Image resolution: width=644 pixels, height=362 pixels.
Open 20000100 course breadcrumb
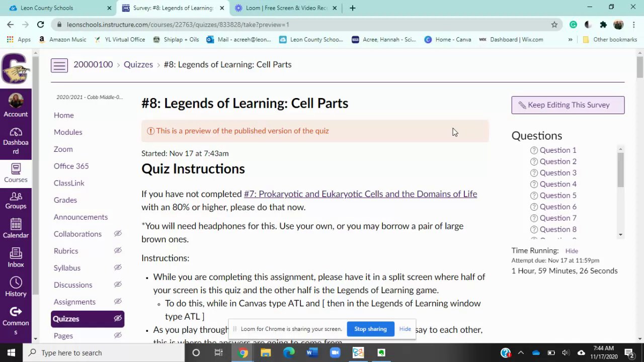93,64
